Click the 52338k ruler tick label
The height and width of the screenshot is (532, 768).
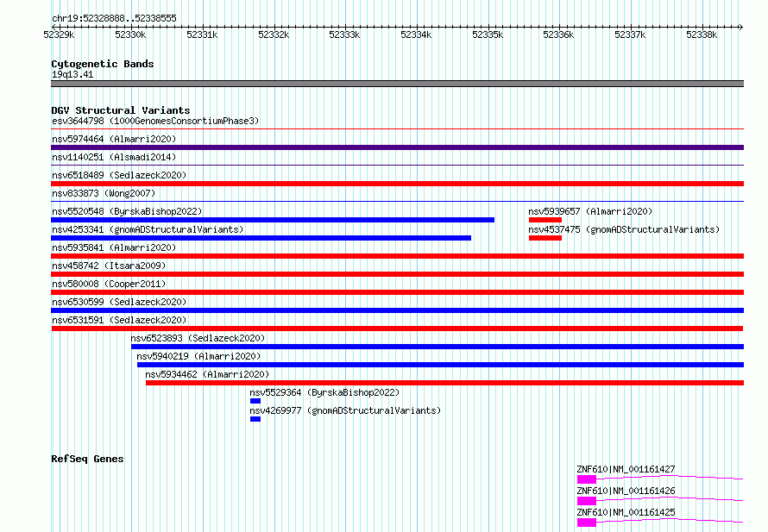[x=702, y=34]
